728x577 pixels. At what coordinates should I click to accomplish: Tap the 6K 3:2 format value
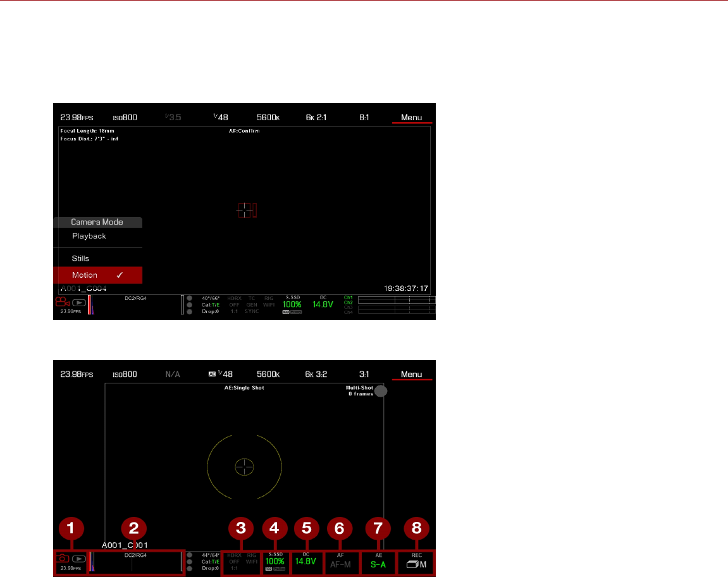click(x=316, y=375)
